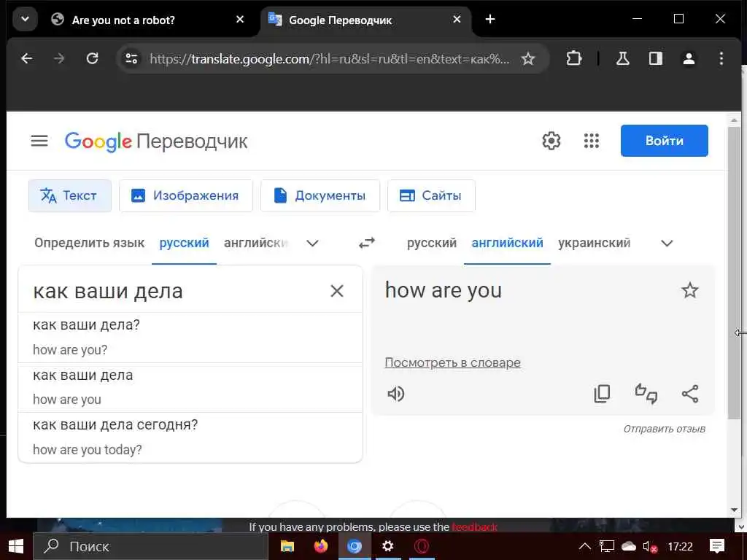This screenshot has width=747, height=560.
Task: Open the browser profile icon
Action: coord(689,58)
